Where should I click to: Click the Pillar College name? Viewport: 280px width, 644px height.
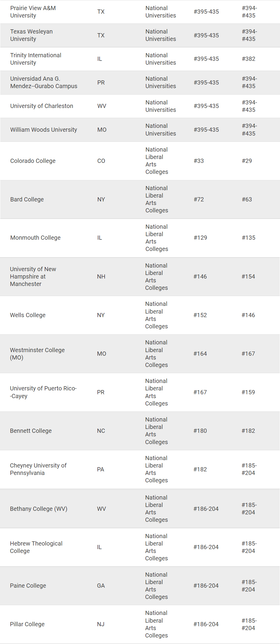click(x=27, y=624)
